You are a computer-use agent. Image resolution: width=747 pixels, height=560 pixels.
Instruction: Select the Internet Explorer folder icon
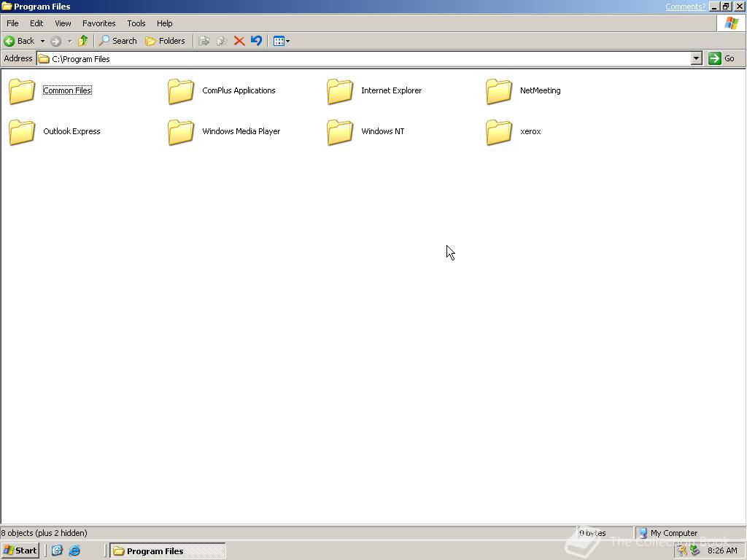(340, 91)
